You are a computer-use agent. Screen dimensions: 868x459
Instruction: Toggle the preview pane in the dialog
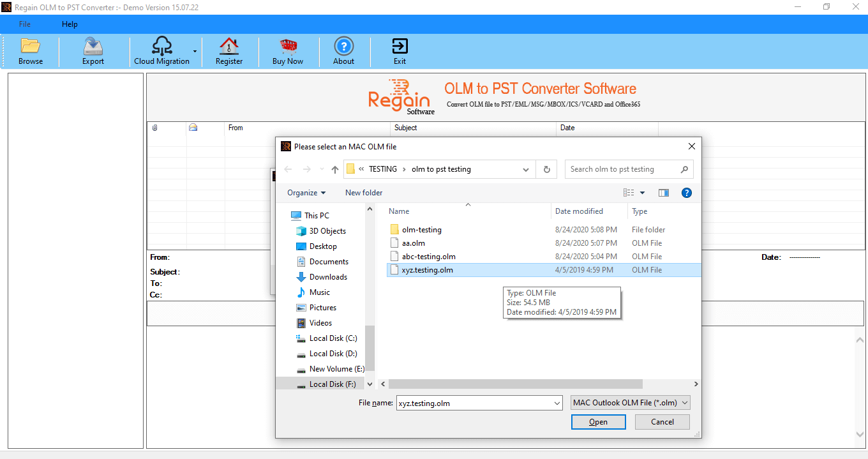663,192
